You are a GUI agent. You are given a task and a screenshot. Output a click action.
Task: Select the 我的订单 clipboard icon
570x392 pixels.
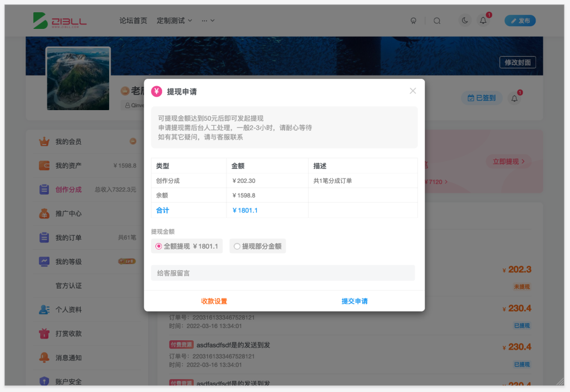coord(45,237)
